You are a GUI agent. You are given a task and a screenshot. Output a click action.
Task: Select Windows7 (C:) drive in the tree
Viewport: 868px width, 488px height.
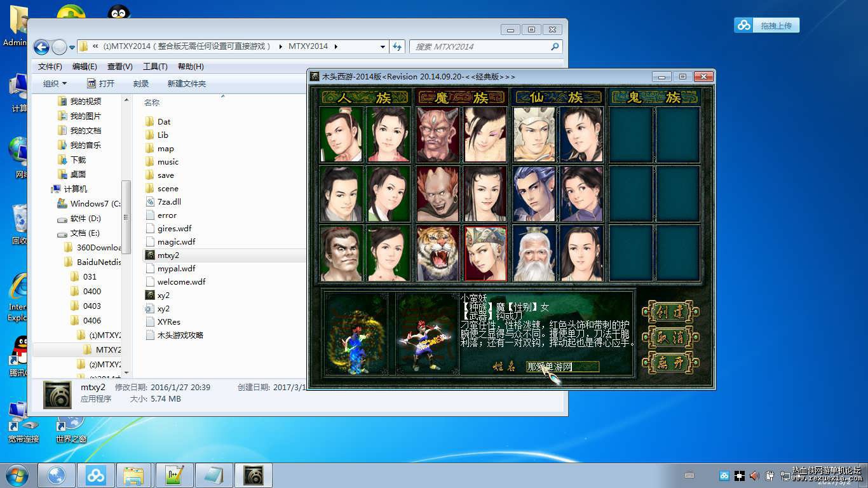point(88,203)
